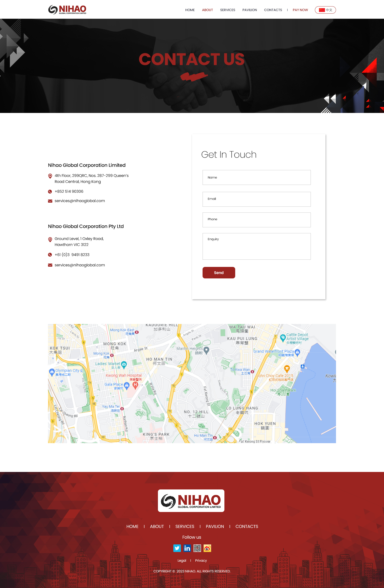Click the Nihao logo in the footer
The height and width of the screenshot is (588, 384).
click(191, 500)
